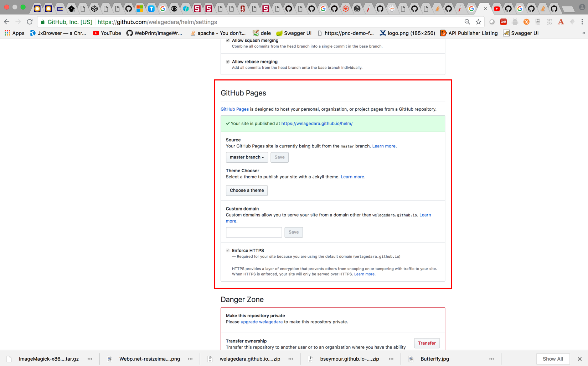Reload the page with refresh icon
Screen dimensions: 588x366
[x=30, y=22]
